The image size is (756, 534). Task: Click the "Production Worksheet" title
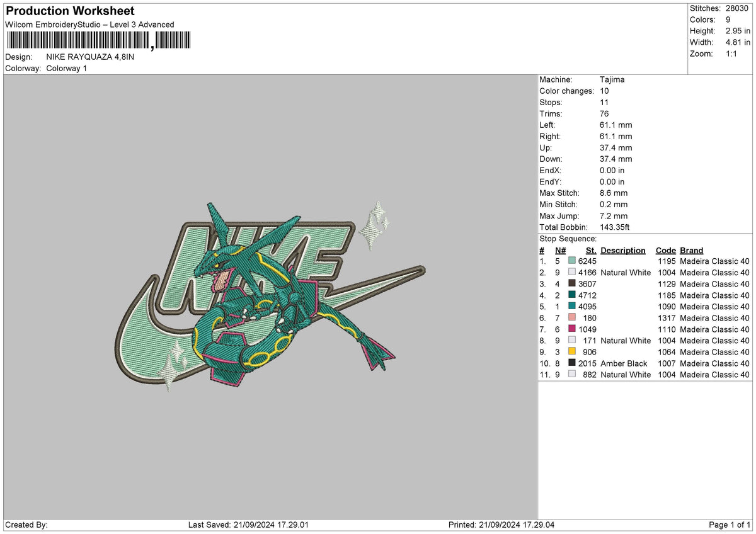[x=70, y=11]
